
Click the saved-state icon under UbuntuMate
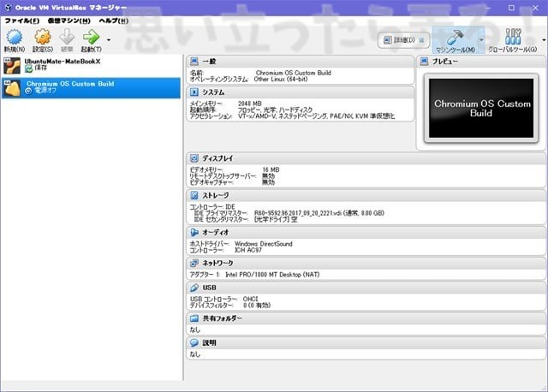pyautogui.click(x=28, y=68)
